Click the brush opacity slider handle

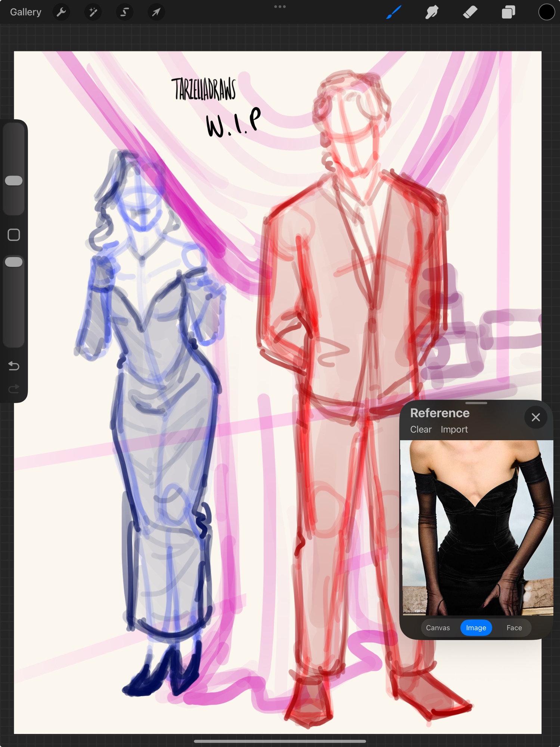(14, 262)
